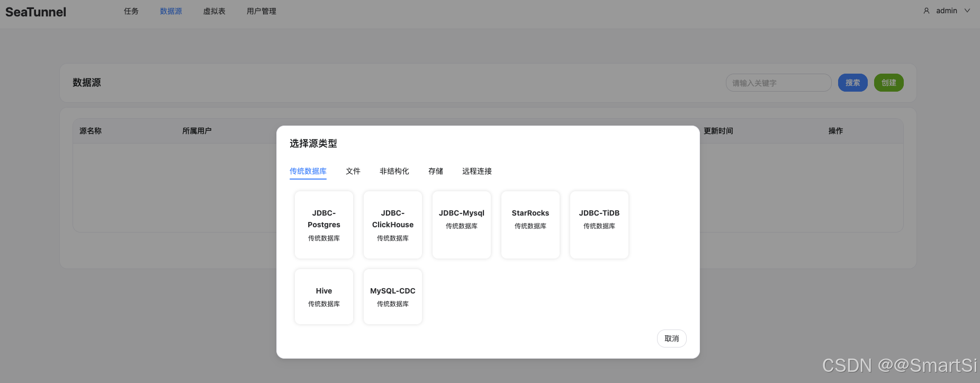Select the JDBC-ClickHouse source card
Viewport: 980px width, 383px height.
coord(393,225)
